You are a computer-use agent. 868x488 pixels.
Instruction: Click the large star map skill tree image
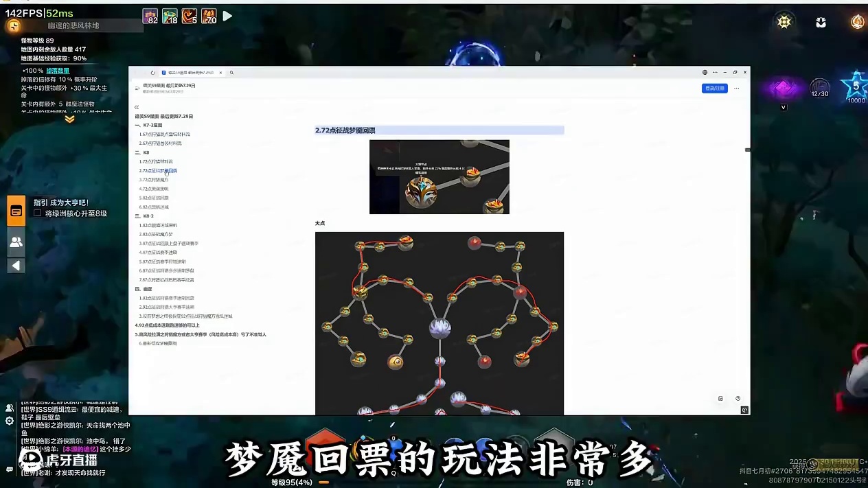pyautogui.click(x=439, y=323)
